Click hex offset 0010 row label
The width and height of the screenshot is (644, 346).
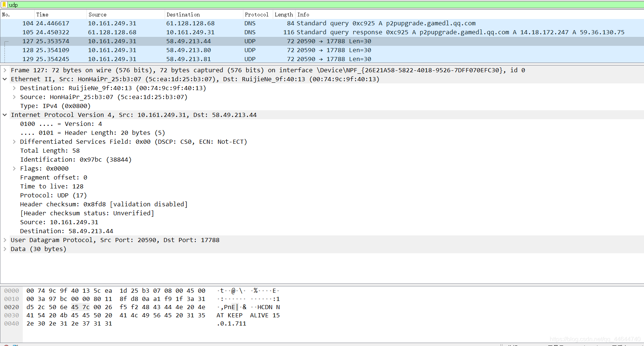coord(12,299)
